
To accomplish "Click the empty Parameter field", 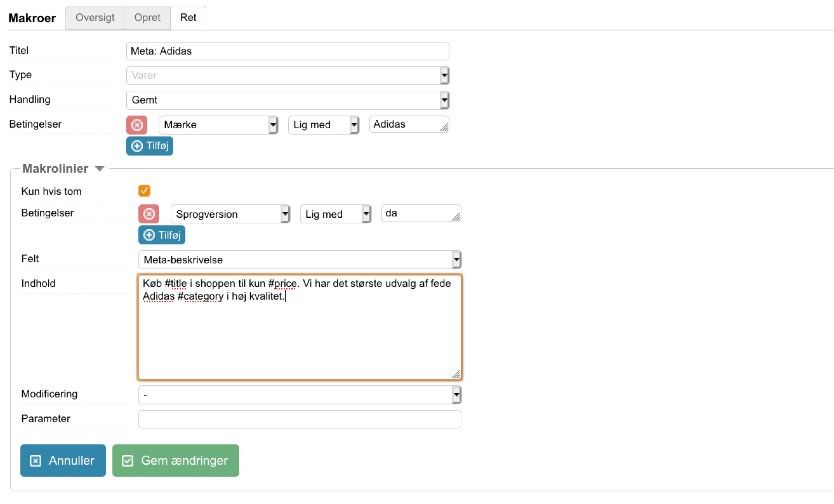I will [x=300, y=420].
